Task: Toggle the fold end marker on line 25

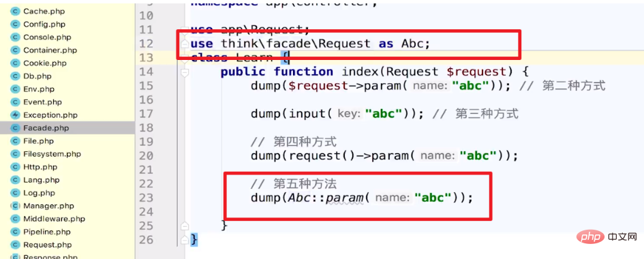Action: click(x=185, y=226)
